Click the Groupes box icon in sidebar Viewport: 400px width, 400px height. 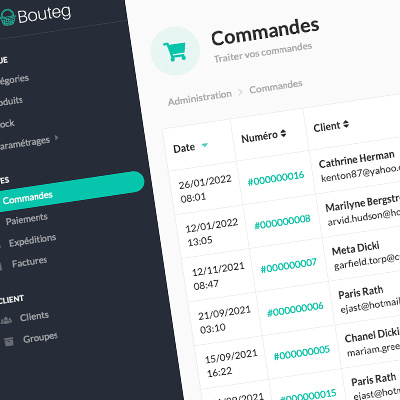[x=9, y=341]
